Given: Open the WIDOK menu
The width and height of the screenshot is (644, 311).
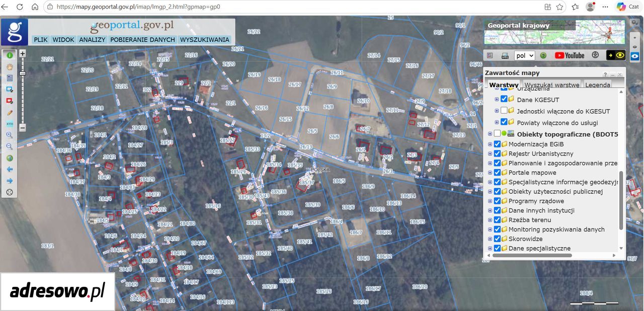Looking at the screenshot, I should coord(63,40).
